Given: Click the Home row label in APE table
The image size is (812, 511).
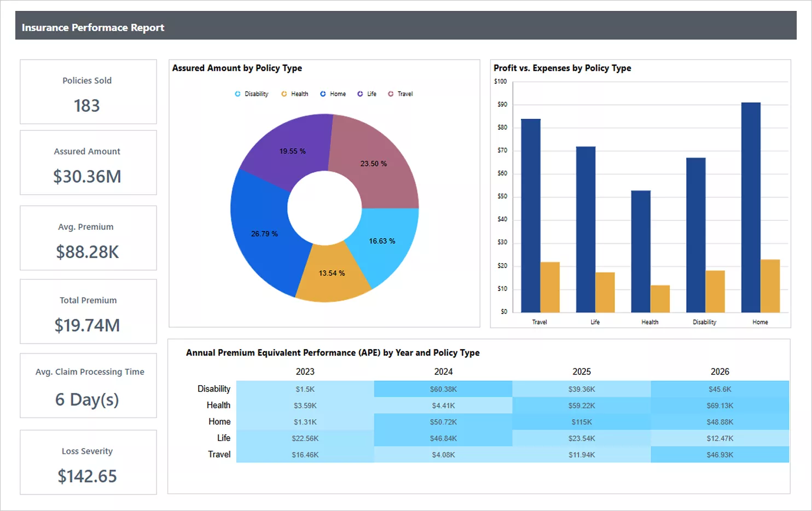Looking at the screenshot, I should coord(219,422).
